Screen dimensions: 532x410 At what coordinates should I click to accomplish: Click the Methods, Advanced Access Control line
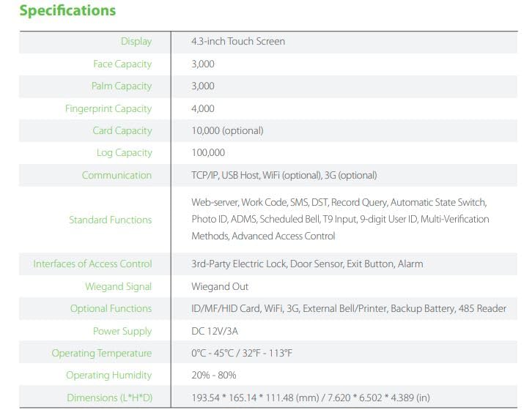(263, 236)
